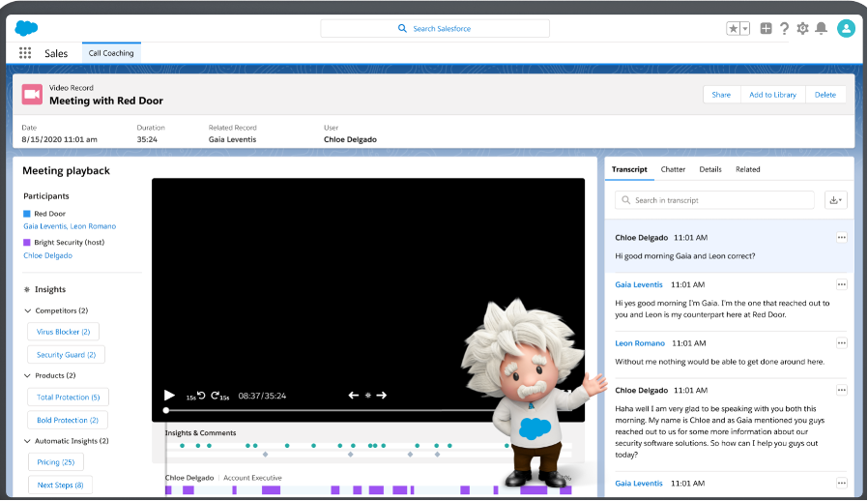This screenshot has width=868, height=501.
Task: Click the insight sparkle between the arrows
Action: (367, 396)
